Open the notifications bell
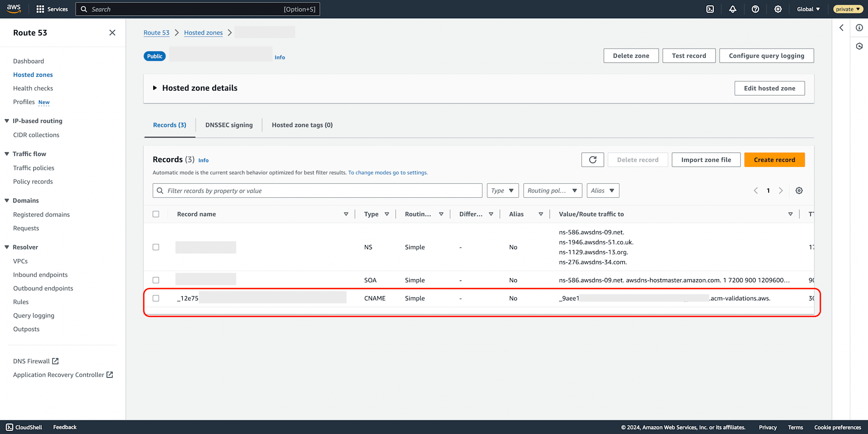This screenshot has width=868, height=434. (x=733, y=9)
